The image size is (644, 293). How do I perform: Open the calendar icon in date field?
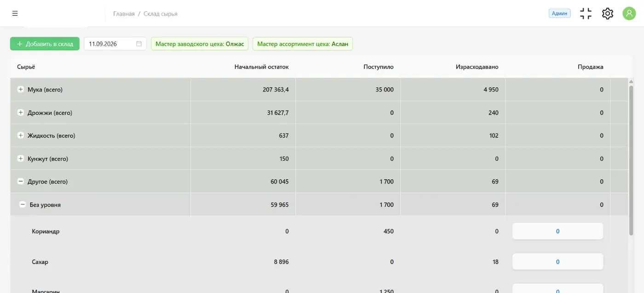pyautogui.click(x=139, y=44)
